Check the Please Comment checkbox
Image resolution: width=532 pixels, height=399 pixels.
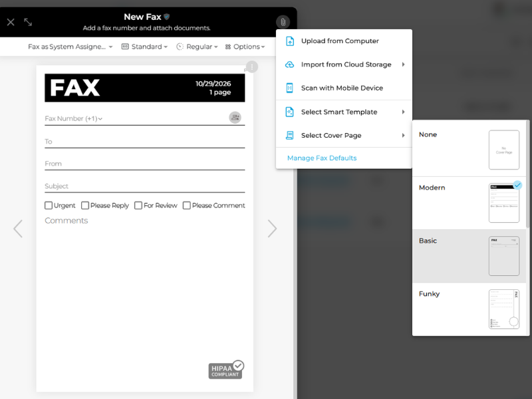(187, 205)
